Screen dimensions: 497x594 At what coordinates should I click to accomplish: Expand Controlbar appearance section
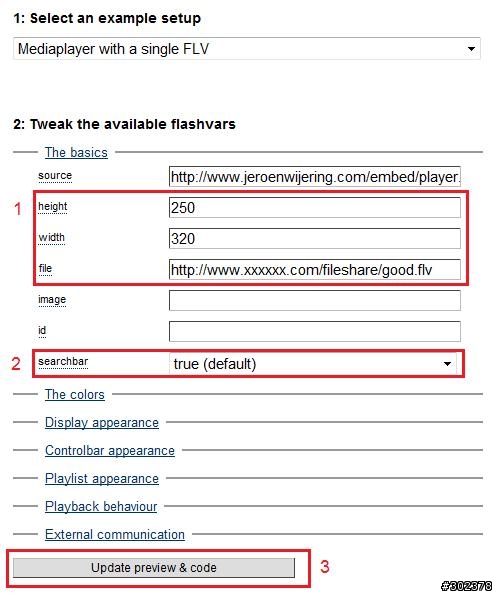coord(110,450)
